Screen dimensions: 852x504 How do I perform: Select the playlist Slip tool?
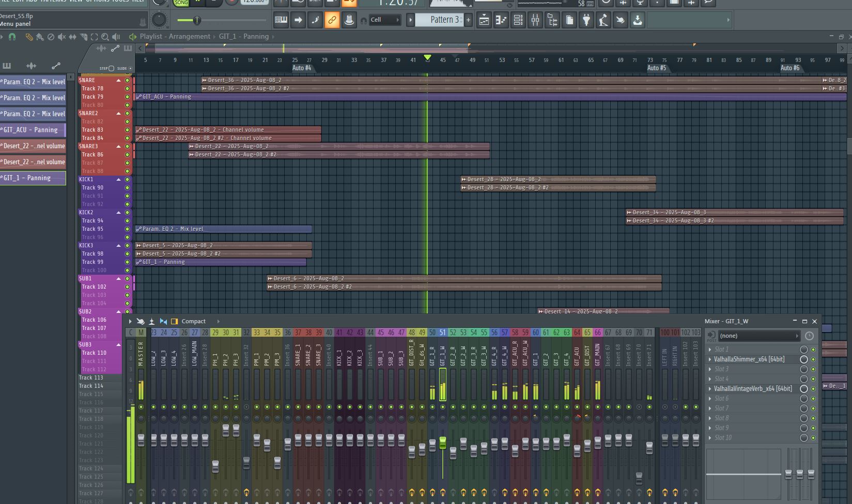(x=72, y=37)
